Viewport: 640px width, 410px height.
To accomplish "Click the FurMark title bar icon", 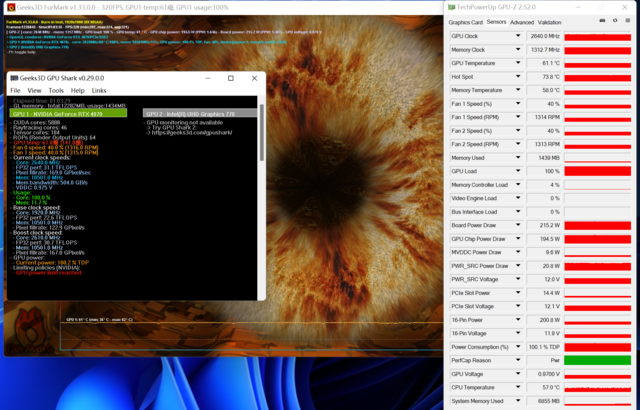I will (5, 6).
